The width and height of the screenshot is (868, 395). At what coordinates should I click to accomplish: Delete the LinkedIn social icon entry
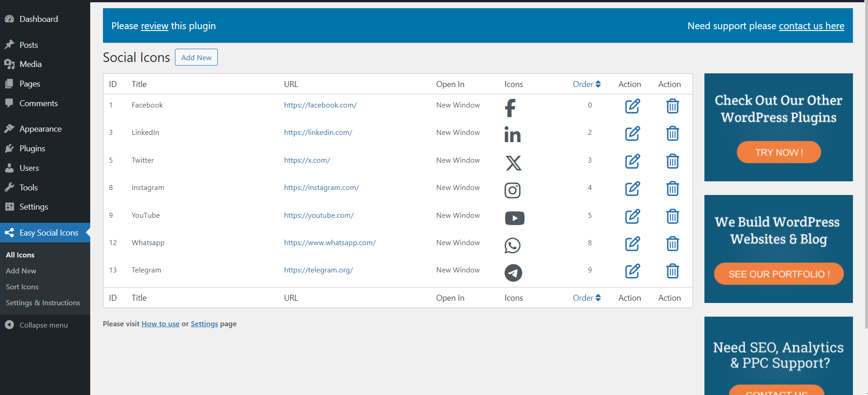click(672, 133)
